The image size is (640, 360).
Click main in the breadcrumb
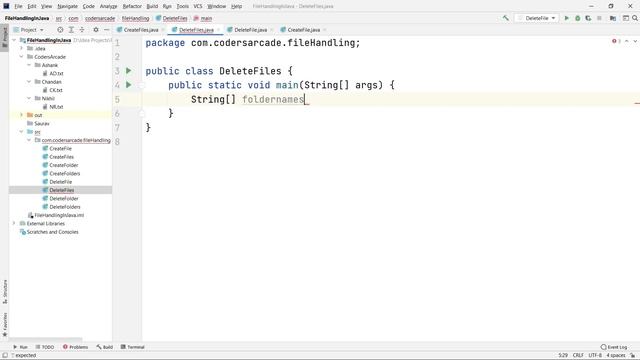click(x=206, y=18)
